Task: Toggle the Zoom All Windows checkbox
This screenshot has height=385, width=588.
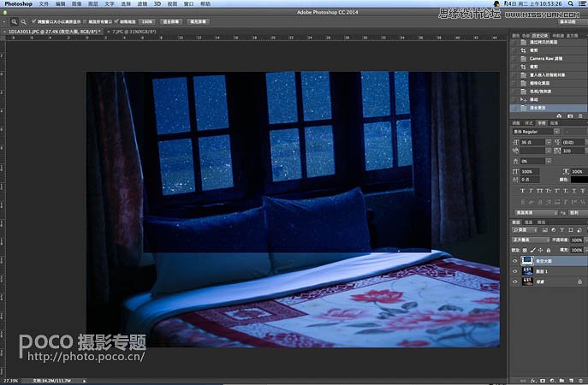Action: [x=85, y=21]
